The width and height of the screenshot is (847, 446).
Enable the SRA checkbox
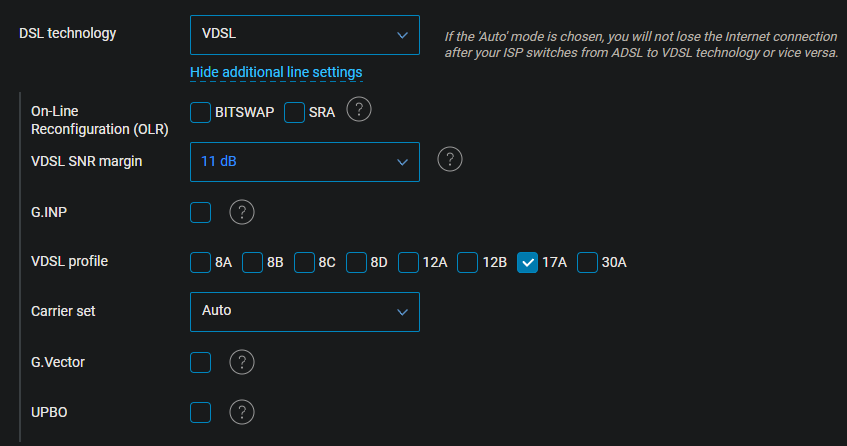[294, 112]
